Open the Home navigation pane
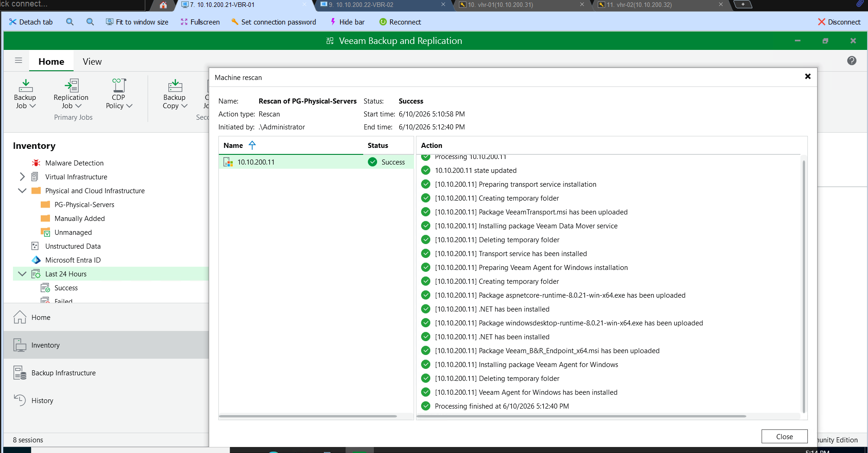The height and width of the screenshot is (453, 868). [106, 317]
